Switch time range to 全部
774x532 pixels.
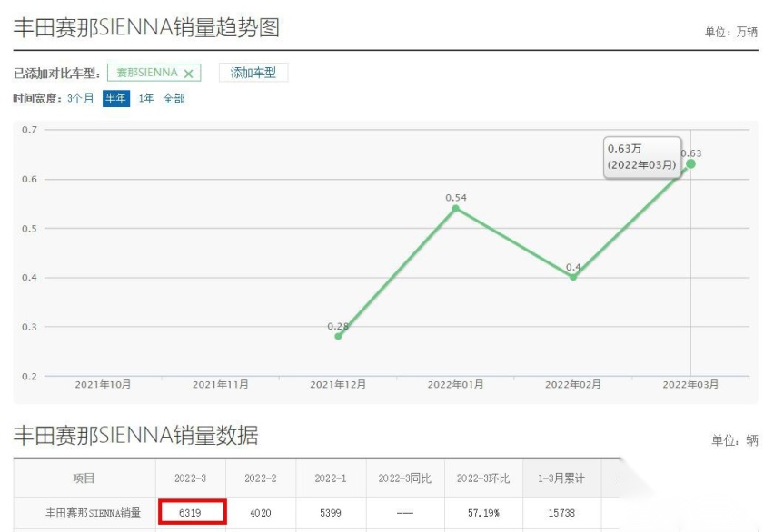point(174,98)
